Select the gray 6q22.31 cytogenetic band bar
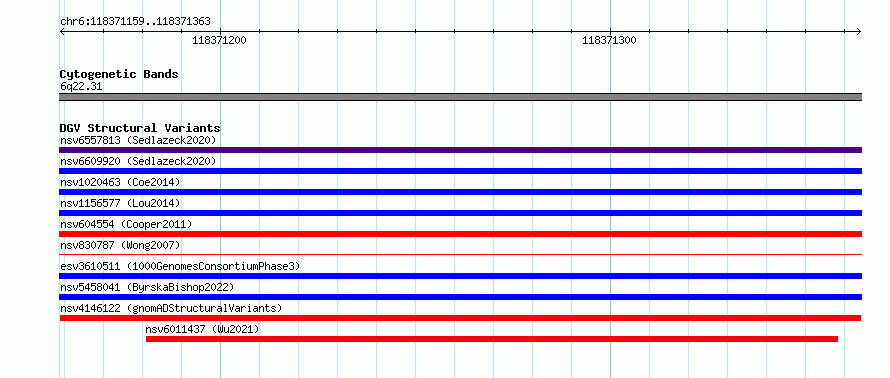The width and height of the screenshot is (890, 378). coord(460,97)
